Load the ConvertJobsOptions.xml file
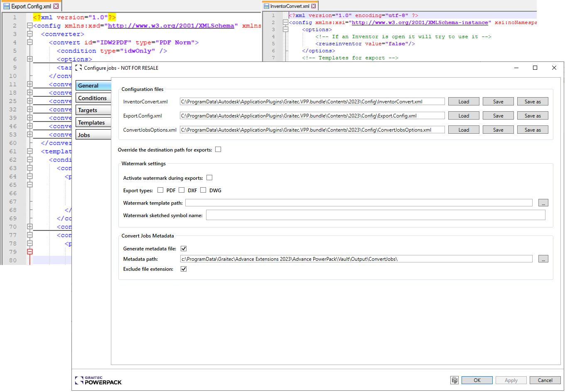This screenshot has height=392, width=565. point(464,130)
